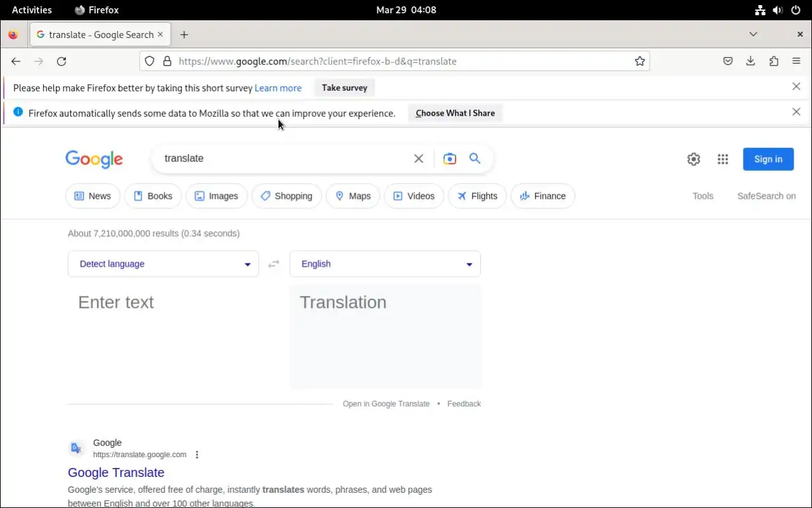This screenshot has width=812, height=508.
Task: Open the Firefox app menu in top bar
Action: click(96, 10)
